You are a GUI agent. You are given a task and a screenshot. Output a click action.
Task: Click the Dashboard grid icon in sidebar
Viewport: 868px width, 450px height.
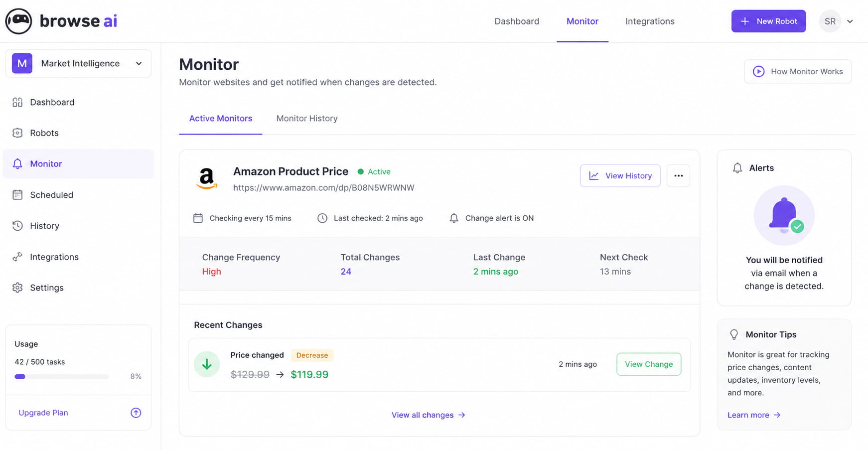(x=17, y=102)
